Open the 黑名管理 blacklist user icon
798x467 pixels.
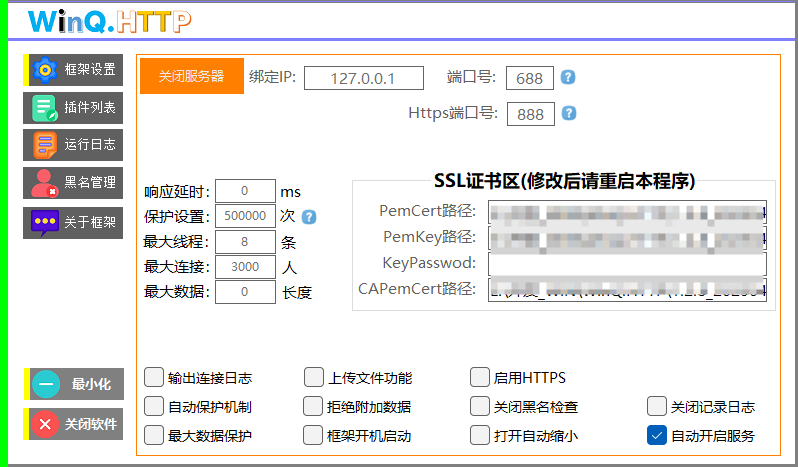[44, 183]
